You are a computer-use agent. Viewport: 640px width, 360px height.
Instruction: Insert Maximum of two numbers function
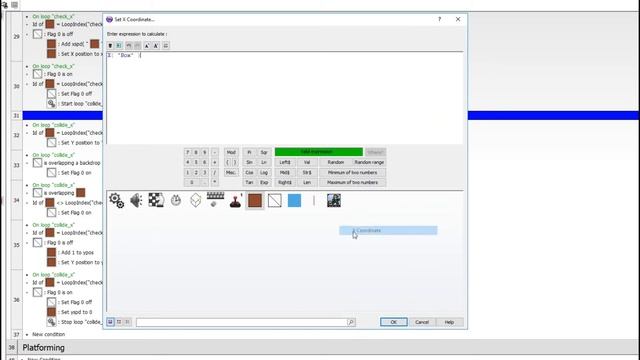(353, 182)
